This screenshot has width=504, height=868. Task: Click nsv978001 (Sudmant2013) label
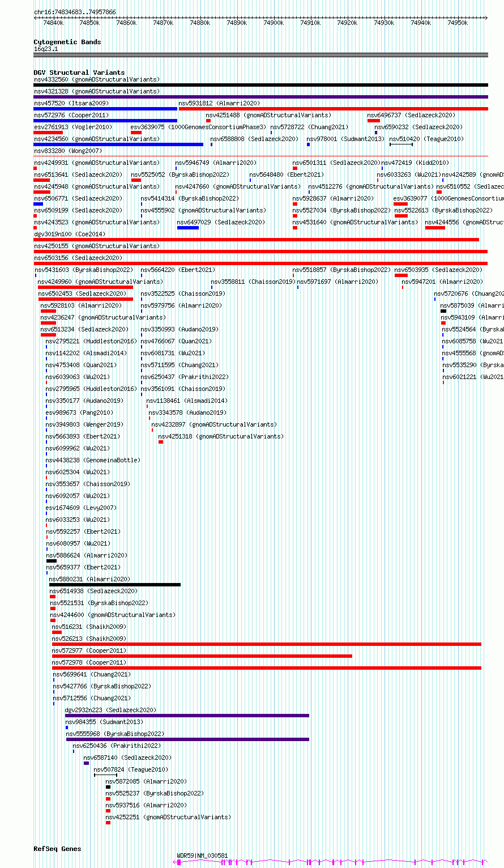tap(345, 139)
